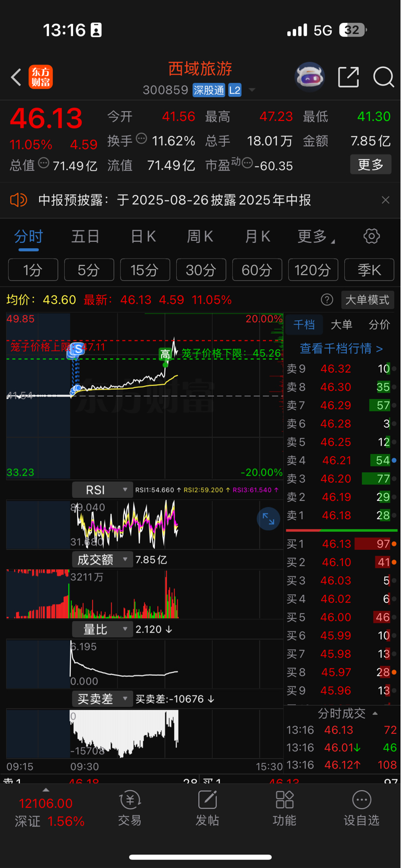
Task: Select the 1分 interval button
Action: pos(33,270)
